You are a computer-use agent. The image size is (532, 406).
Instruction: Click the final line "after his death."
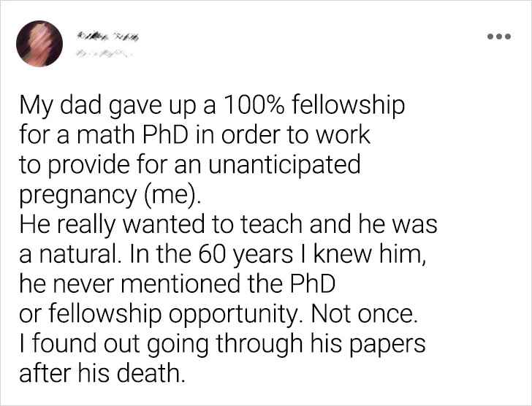point(100,372)
